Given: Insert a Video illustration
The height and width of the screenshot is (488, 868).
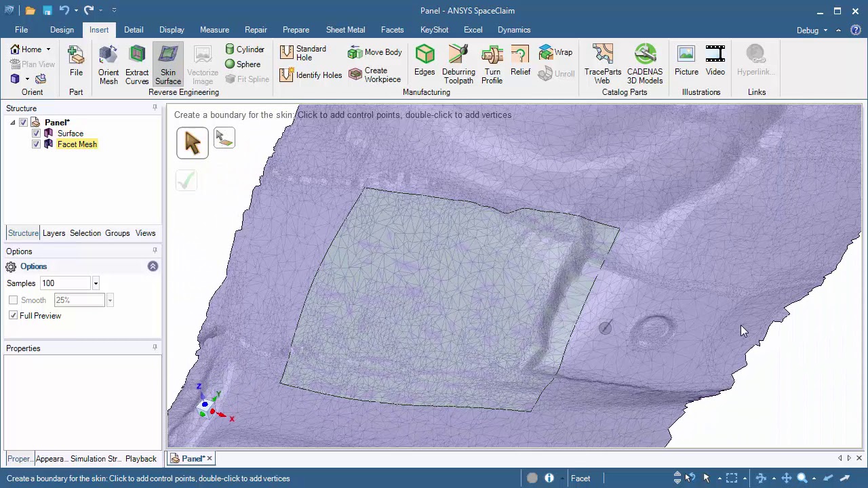Looking at the screenshot, I should click(715, 61).
